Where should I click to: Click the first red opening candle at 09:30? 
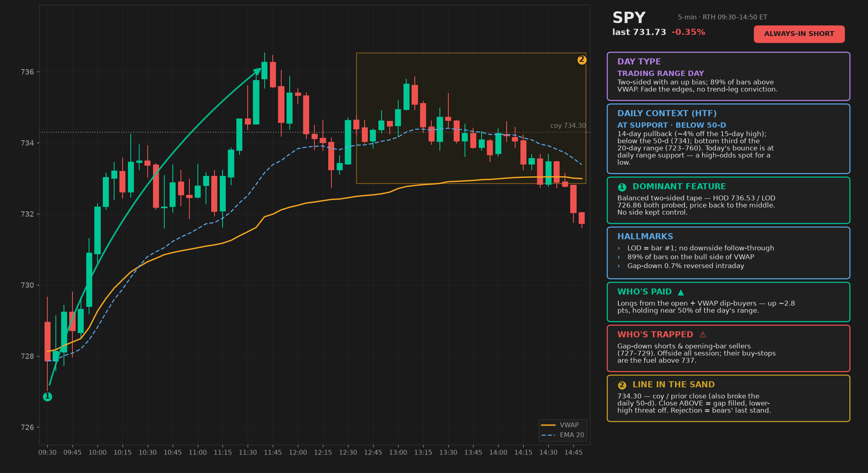[x=47, y=341]
